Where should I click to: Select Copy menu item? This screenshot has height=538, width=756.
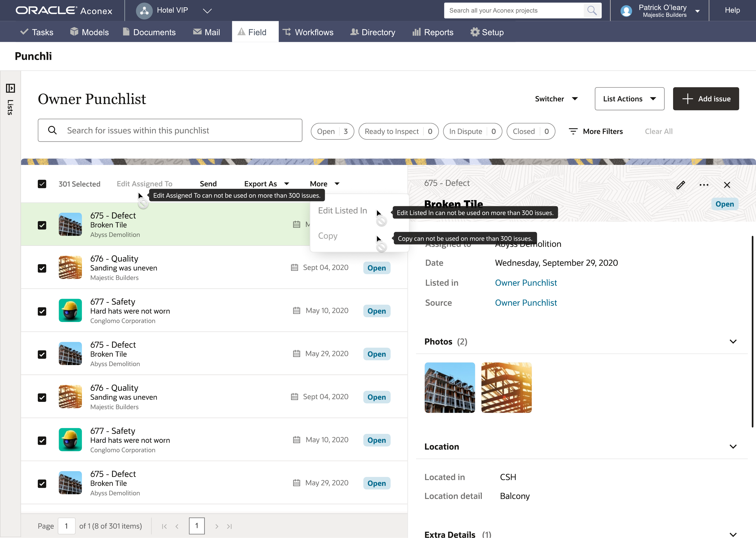tap(328, 236)
